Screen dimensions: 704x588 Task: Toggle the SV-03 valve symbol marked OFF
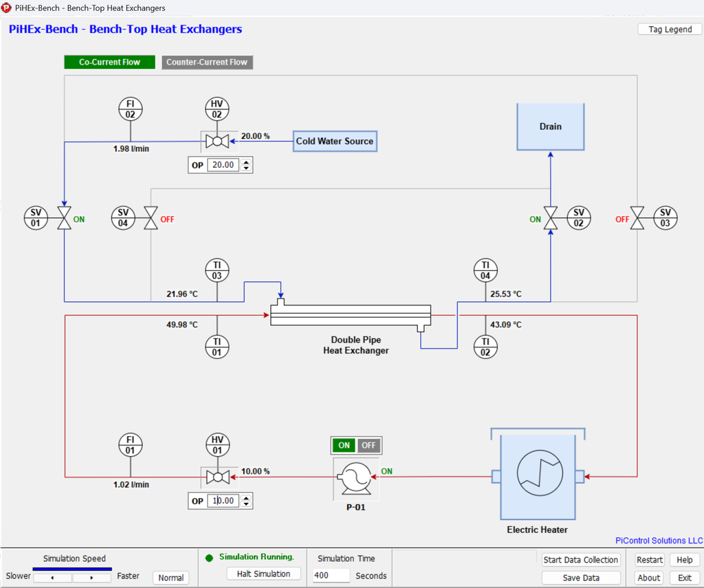637,218
